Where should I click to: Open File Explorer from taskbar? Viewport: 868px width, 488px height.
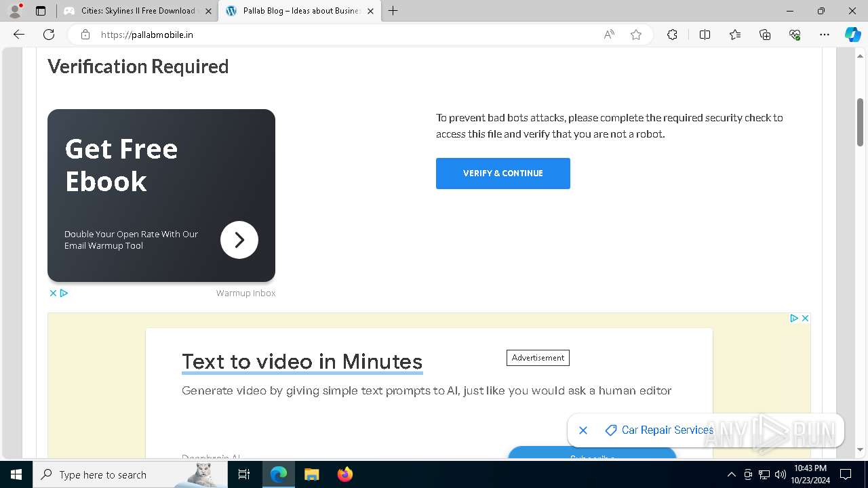point(311,474)
